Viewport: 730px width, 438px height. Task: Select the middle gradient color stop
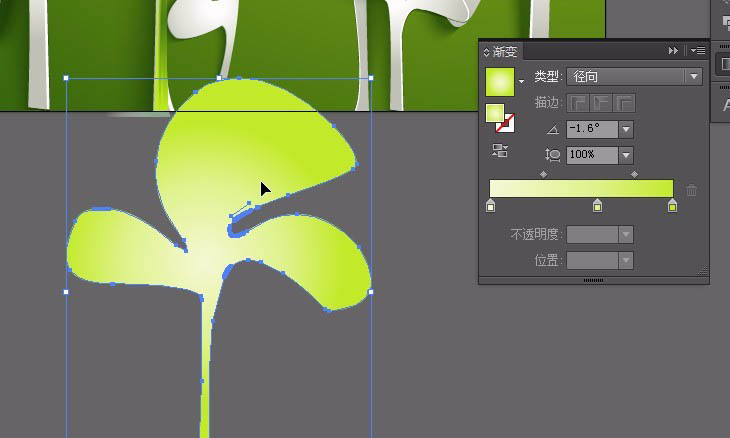tap(597, 205)
